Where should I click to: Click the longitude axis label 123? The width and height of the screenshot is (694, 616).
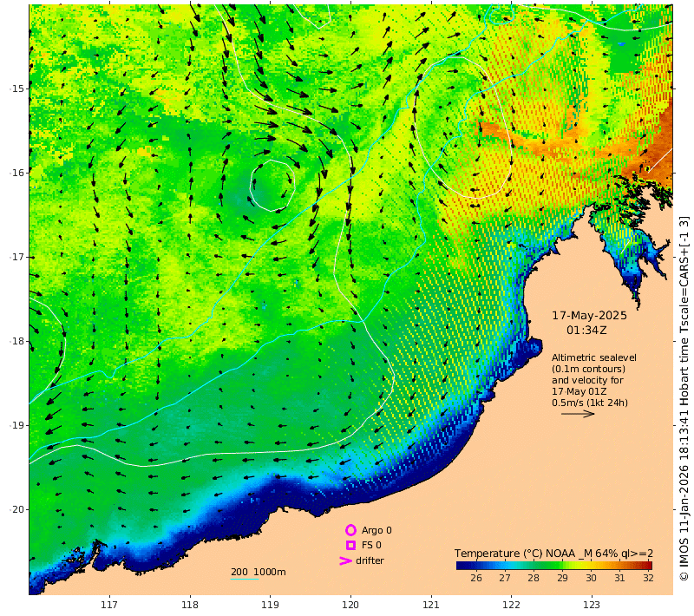tap(592, 605)
